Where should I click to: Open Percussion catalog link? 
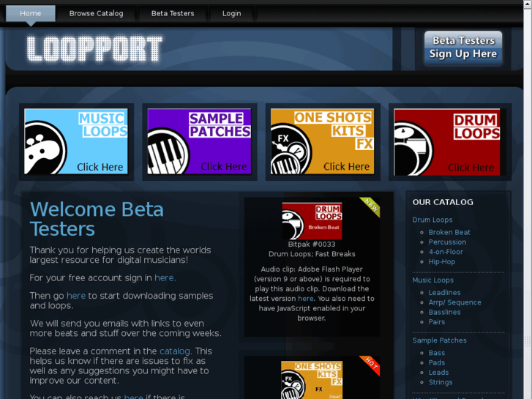pos(447,242)
